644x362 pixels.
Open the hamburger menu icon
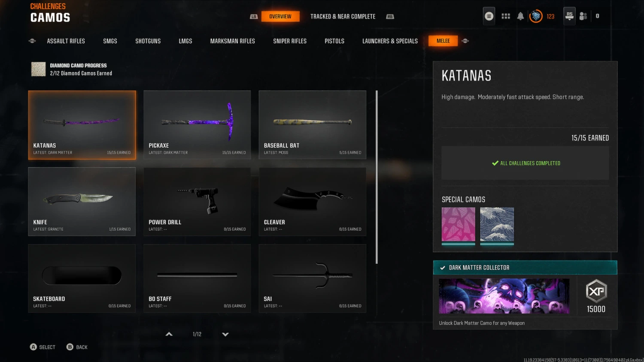coord(489,16)
